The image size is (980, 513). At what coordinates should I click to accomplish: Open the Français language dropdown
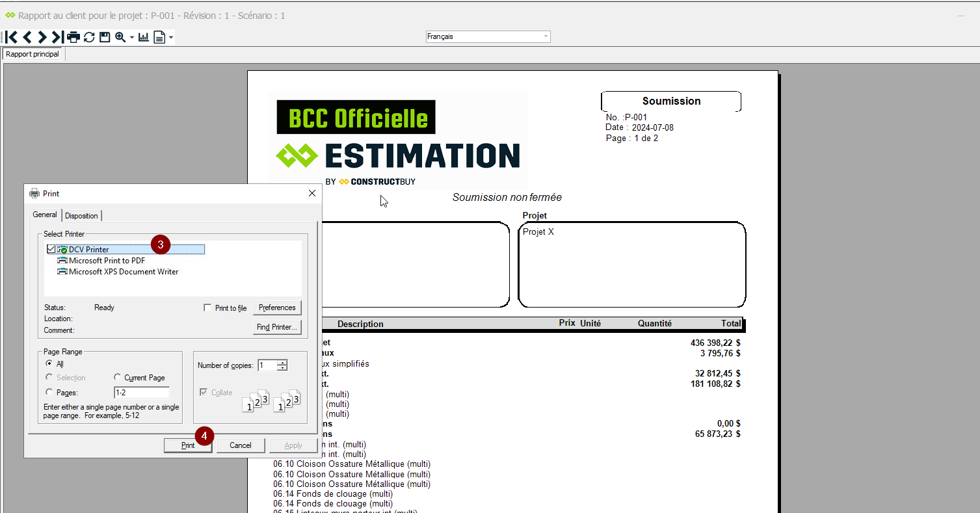[488, 36]
